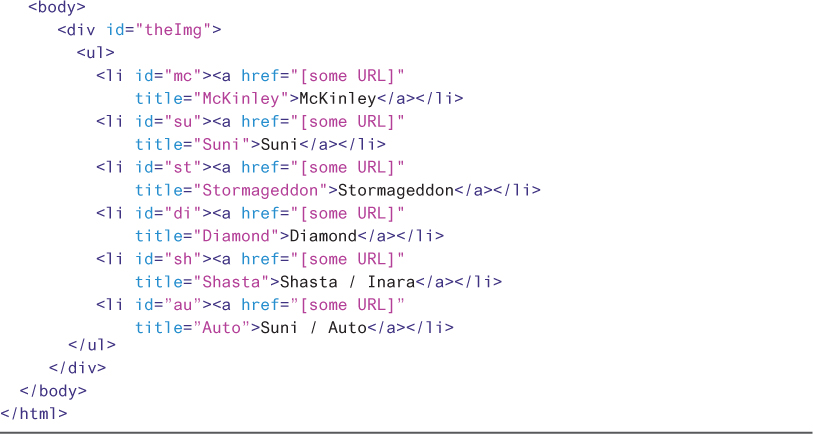This screenshot has height=434, width=813.
Task: Select the id="mc" attribute text
Action: click(x=169, y=76)
